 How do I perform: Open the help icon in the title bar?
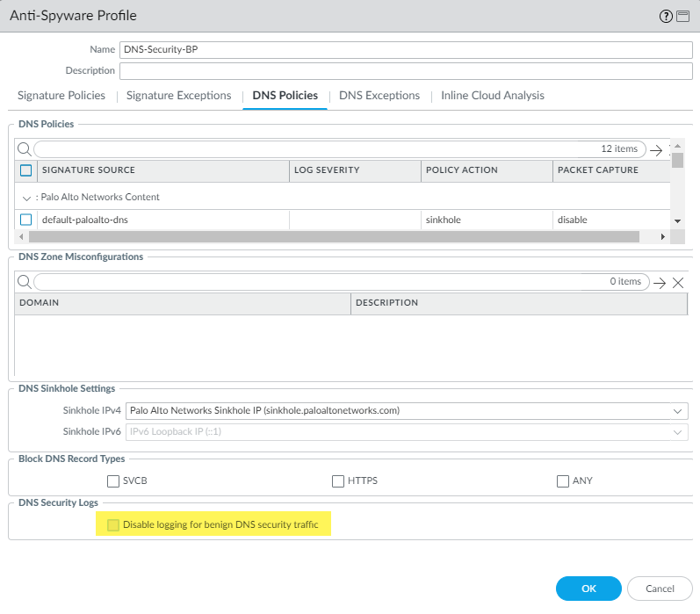(x=666, y=16)
